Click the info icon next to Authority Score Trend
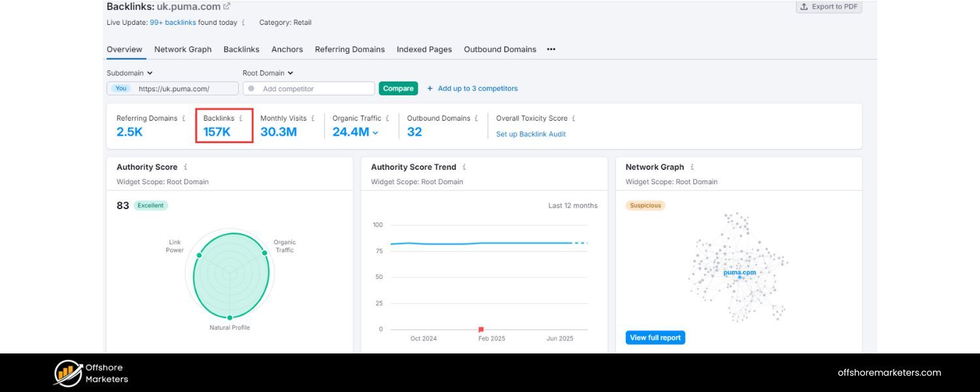The width and height of the screenshot is (980, 392). 465,167
